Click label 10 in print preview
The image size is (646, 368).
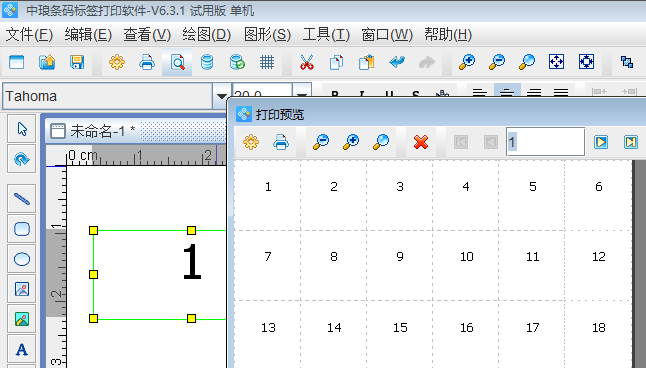coord(466,257)
